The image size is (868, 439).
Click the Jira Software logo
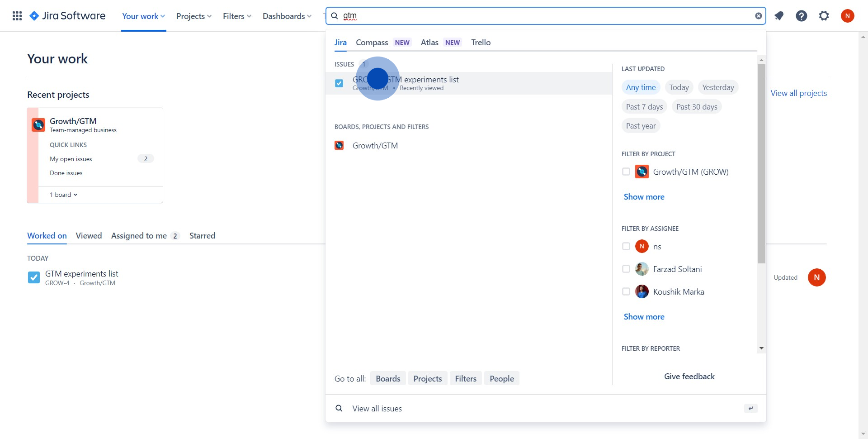67,16
